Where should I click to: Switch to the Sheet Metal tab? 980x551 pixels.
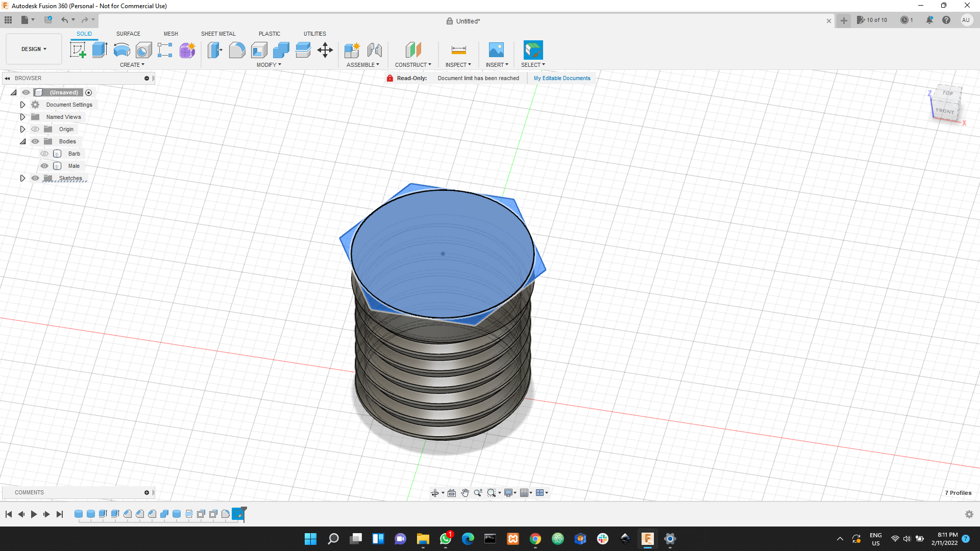218,34
